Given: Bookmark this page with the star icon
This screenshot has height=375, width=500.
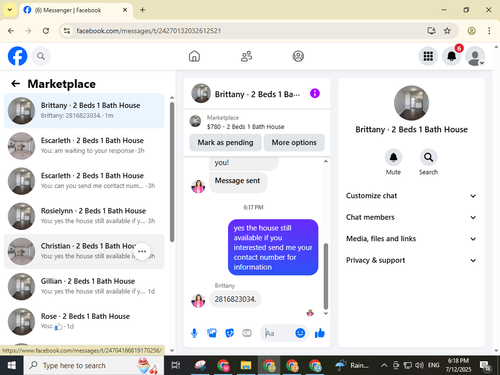Looking at the screenshot, I should click(447, 31).
